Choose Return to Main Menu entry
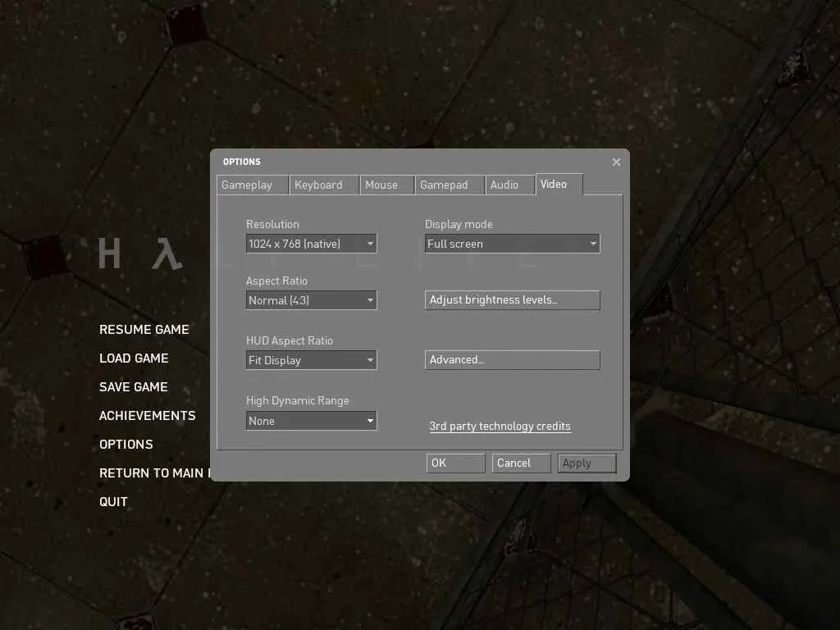This screenshot has height=630, width=840. pyautogui.click(x=154, y=473)
